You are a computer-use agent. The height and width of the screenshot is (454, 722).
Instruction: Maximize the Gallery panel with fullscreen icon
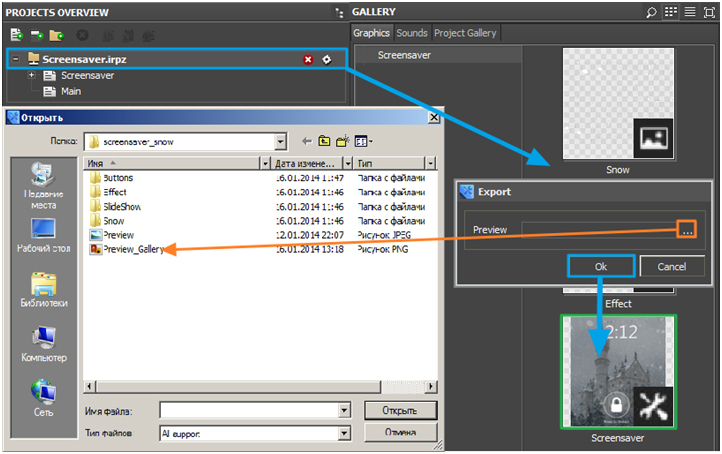point(708,12)
